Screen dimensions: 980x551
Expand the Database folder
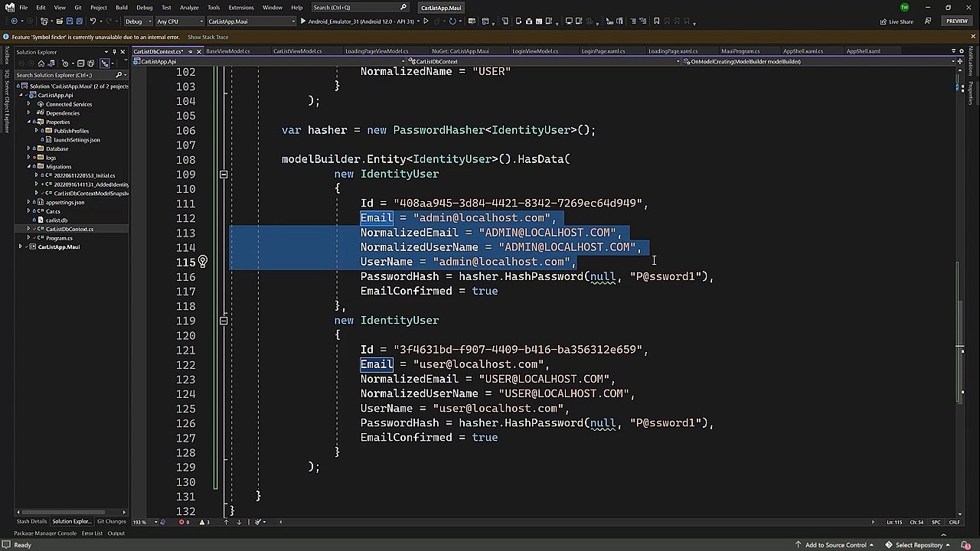29,148
